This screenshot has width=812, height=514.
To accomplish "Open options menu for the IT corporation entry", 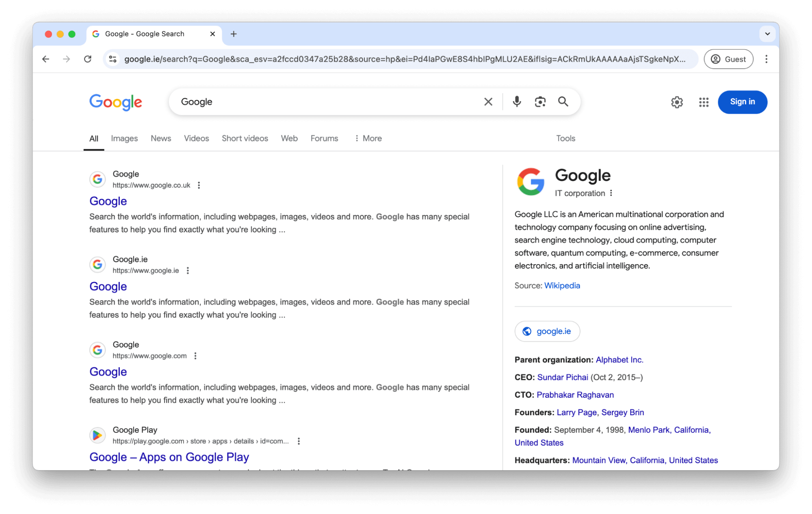I will point(611,193).
